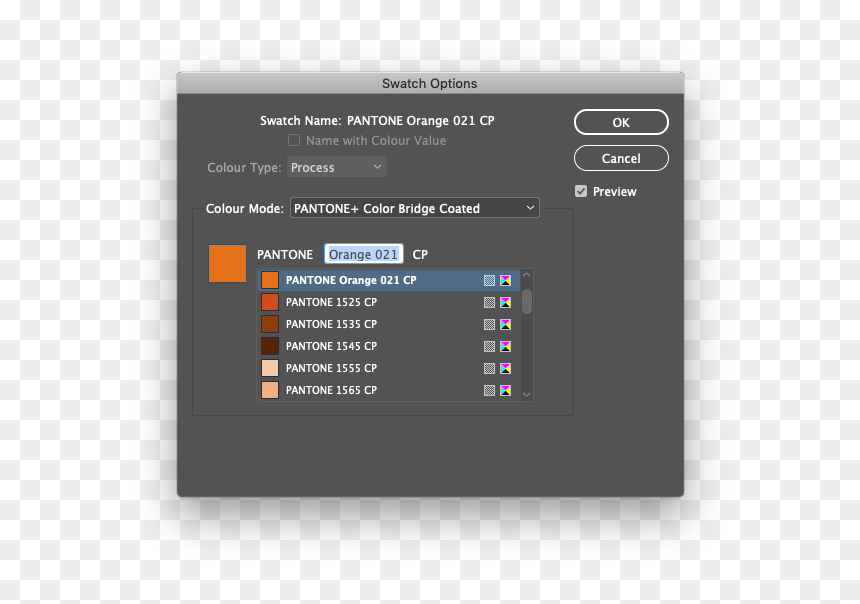This screenshot has width=860, height=604.
Task: Click process colour icon for PANTONE 1535 CP
Action: pyautogui.click(x=489, y=324)
